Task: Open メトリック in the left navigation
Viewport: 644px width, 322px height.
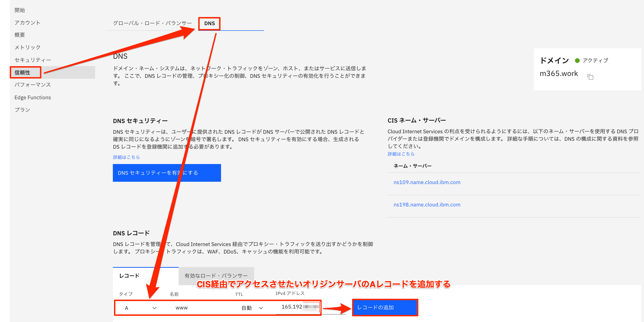Action: click(x=28, y=48)
